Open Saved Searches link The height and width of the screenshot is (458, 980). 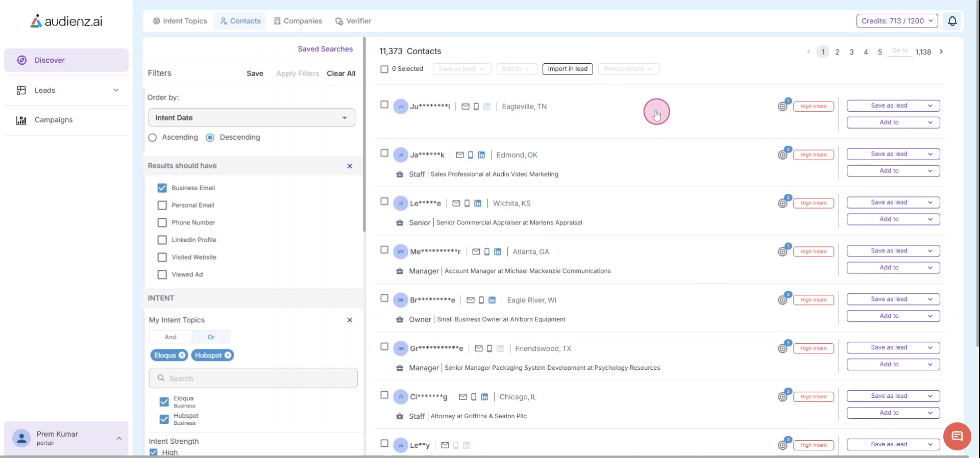point(325,49)
